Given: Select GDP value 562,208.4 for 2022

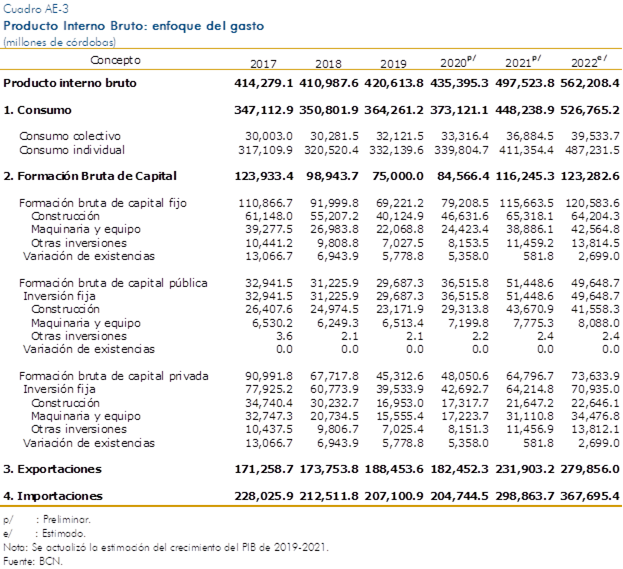Looking at the screenshot, I should point(590,83).
